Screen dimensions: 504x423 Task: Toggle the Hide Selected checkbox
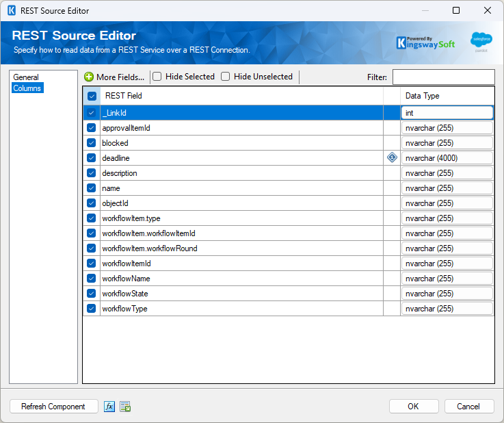pyautogui.click(x=157, y=77)
